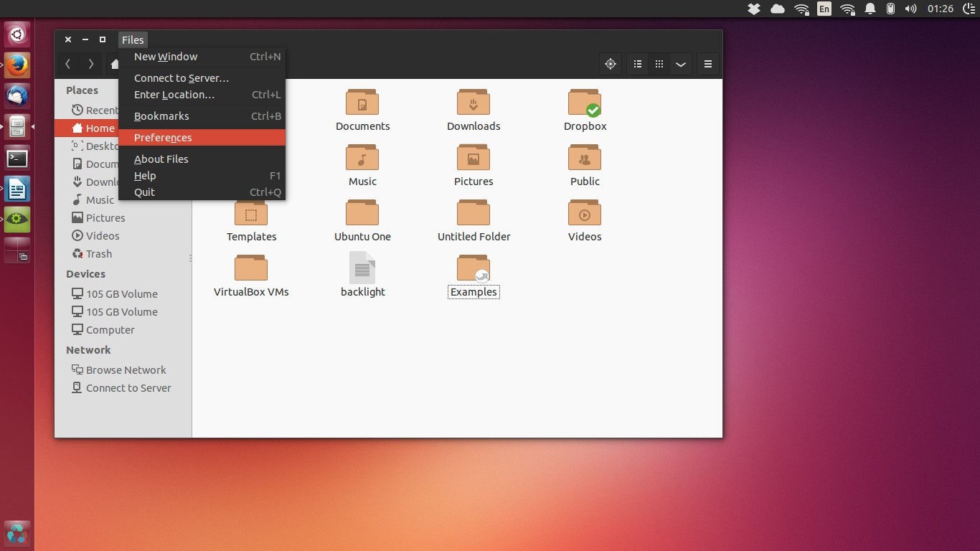This screenshot has height=551, width=980.
Task: Select Browse Network in sidebar
Action: pyautogui.click(x=126, y=370)
